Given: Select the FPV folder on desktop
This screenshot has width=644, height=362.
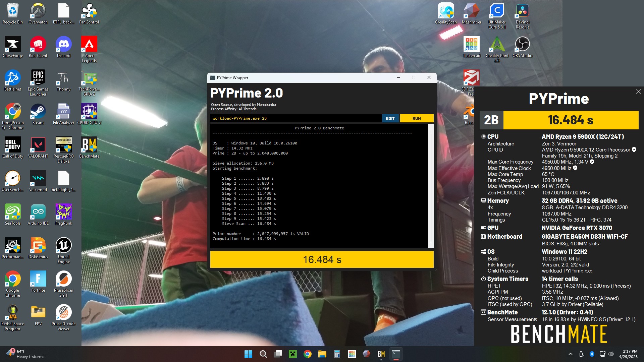Looking at the screenshot, I should [x=38, y=315].
